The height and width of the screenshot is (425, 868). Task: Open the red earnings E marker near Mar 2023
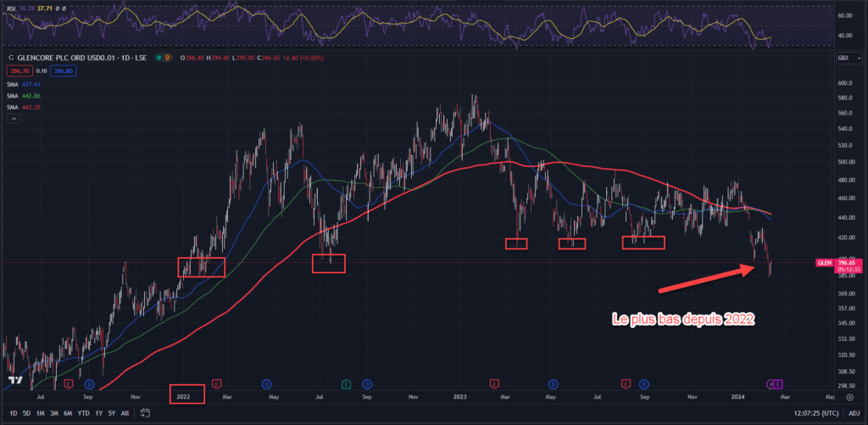pos(494,383)
